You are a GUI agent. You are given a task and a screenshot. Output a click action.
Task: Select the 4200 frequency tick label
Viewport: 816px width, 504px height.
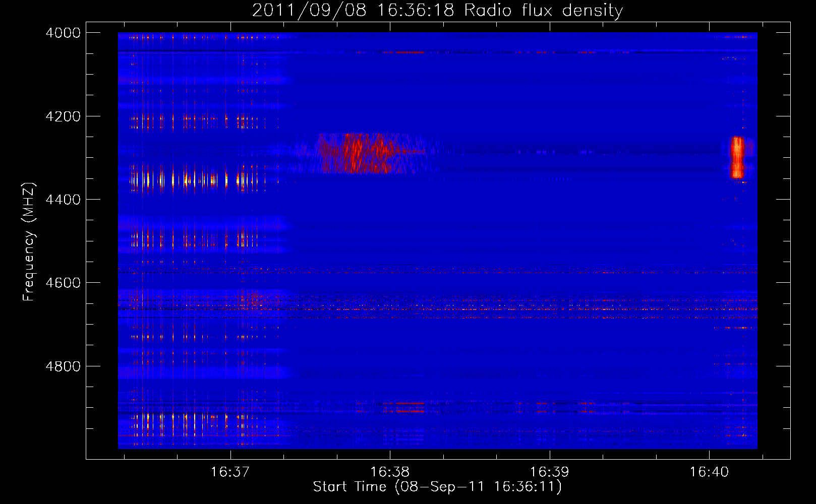63,116
